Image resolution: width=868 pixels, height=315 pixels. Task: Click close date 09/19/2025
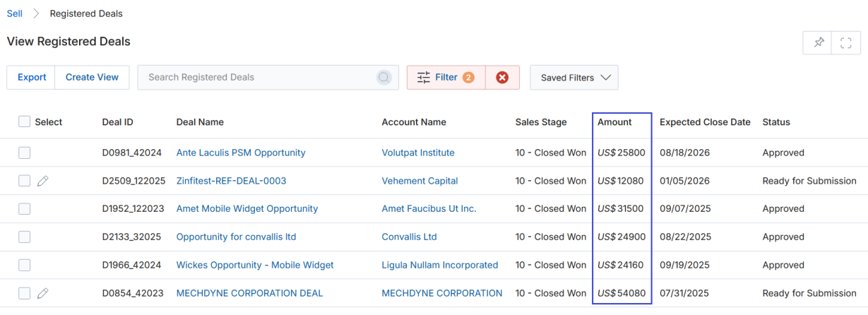tap(685, 265)
